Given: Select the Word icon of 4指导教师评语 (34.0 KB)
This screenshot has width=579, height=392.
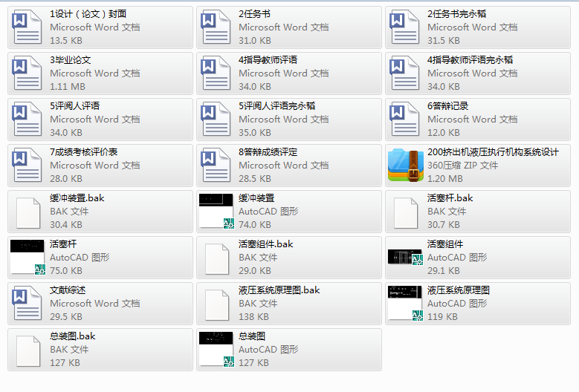Looking at the screenshot, I should point(216,73).
